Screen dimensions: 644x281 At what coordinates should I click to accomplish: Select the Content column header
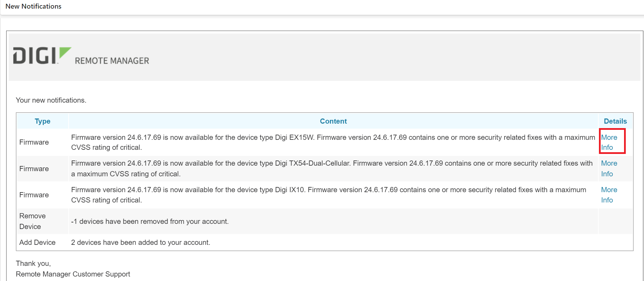(333, 121)
